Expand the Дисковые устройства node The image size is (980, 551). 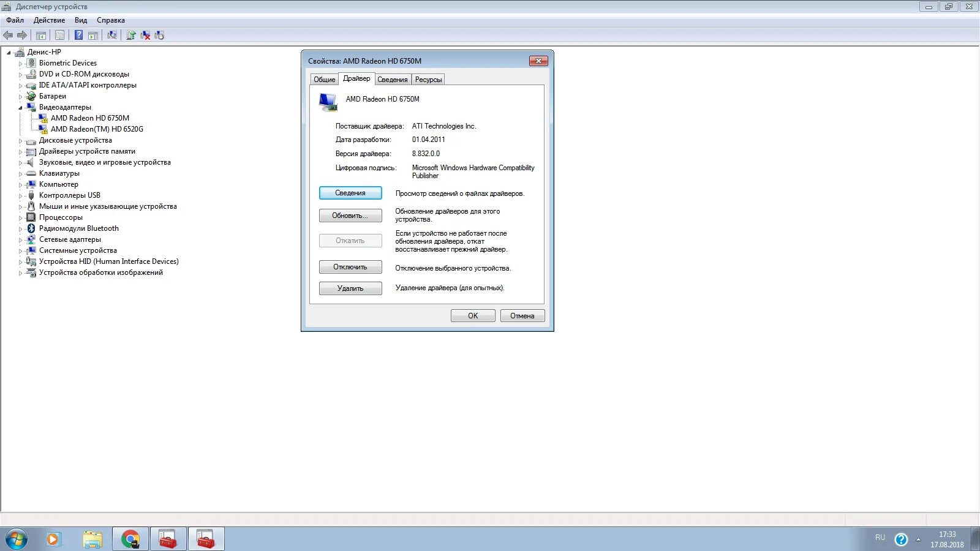pos(20,141)
